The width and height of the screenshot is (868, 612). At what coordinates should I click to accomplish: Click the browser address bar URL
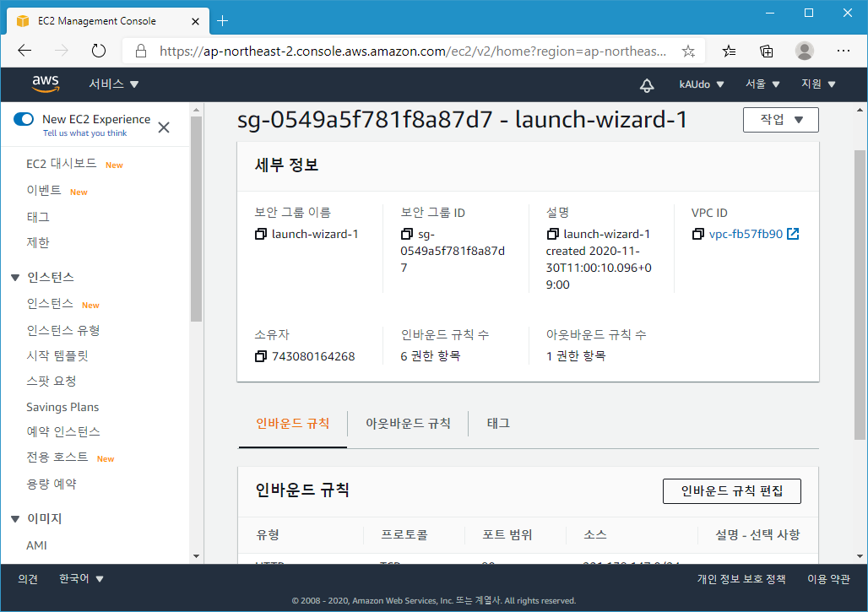[412, 51]
